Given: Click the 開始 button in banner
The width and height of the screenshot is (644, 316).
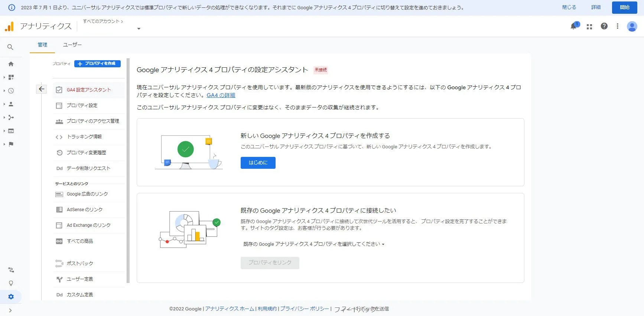Looking at the screenshot, I should [625, 7].
